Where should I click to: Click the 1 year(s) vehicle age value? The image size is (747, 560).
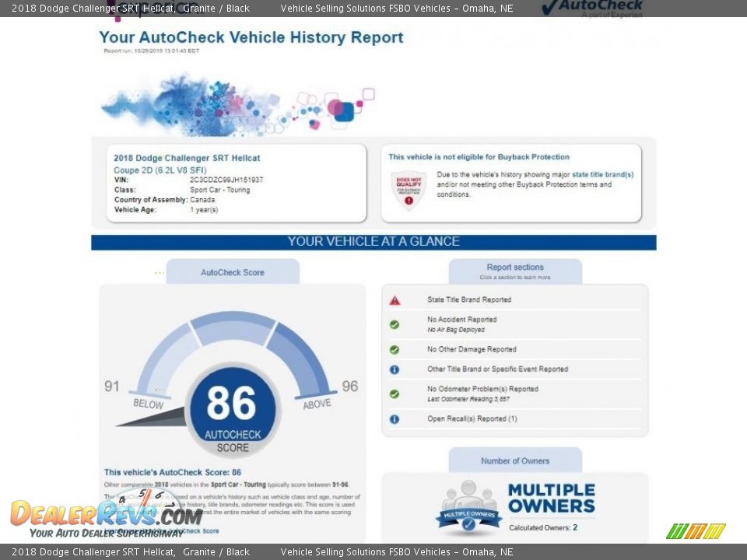[204, 210]
